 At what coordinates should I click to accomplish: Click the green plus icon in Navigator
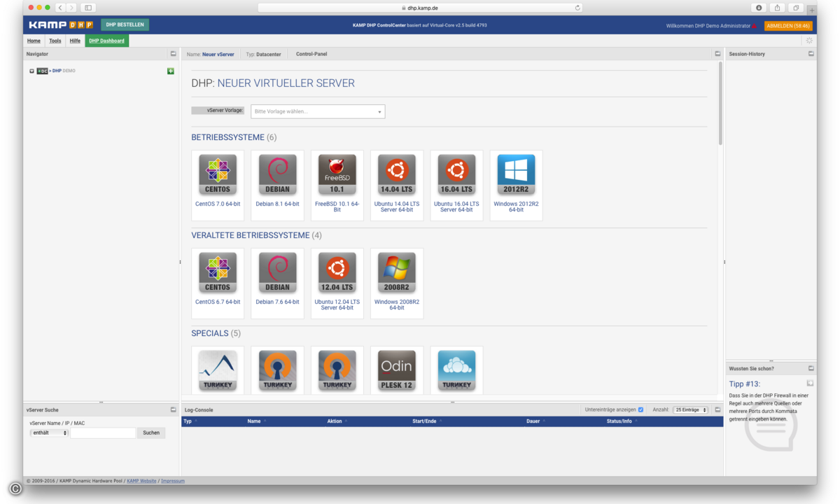tap(171, 71)
